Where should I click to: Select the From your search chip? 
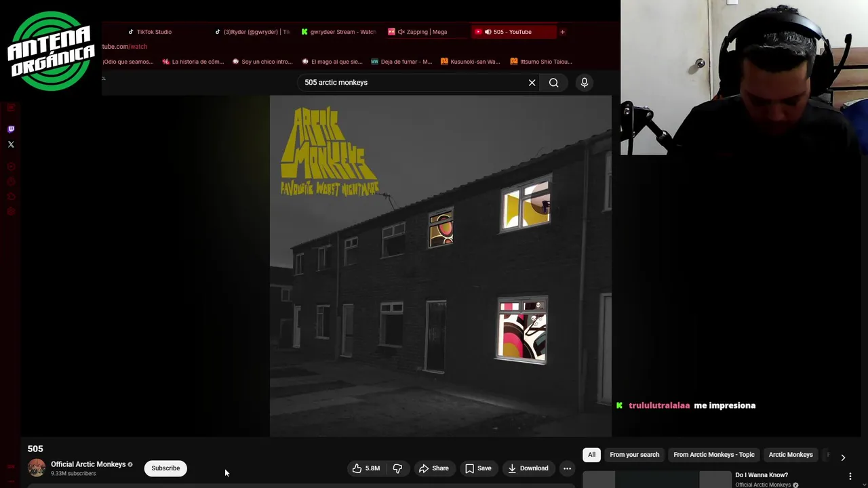(x=634, y=455)
